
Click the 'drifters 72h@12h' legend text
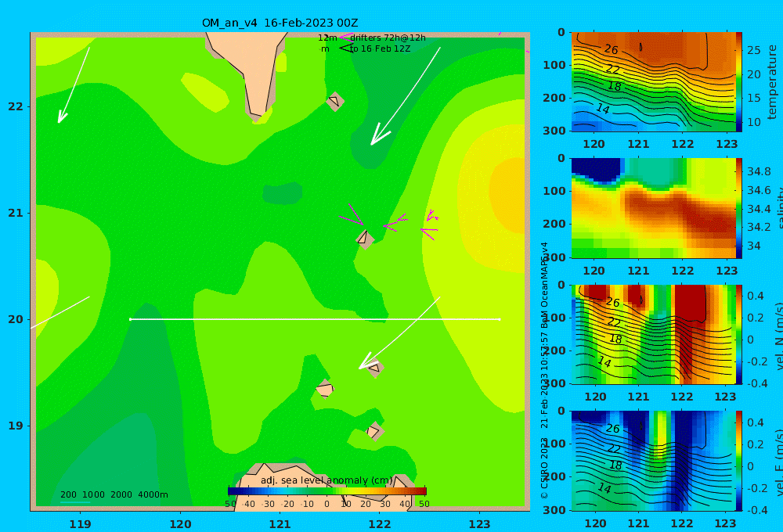point(388,38)
